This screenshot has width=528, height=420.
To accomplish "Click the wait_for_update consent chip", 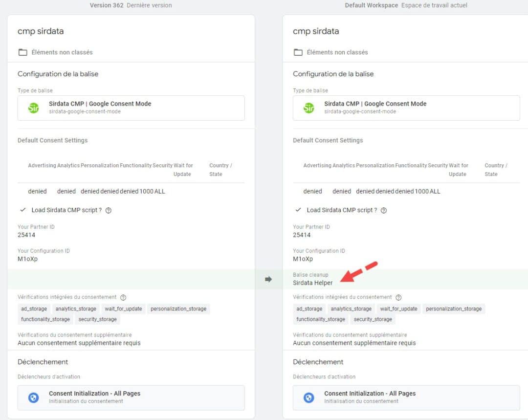I will point(124,309).
